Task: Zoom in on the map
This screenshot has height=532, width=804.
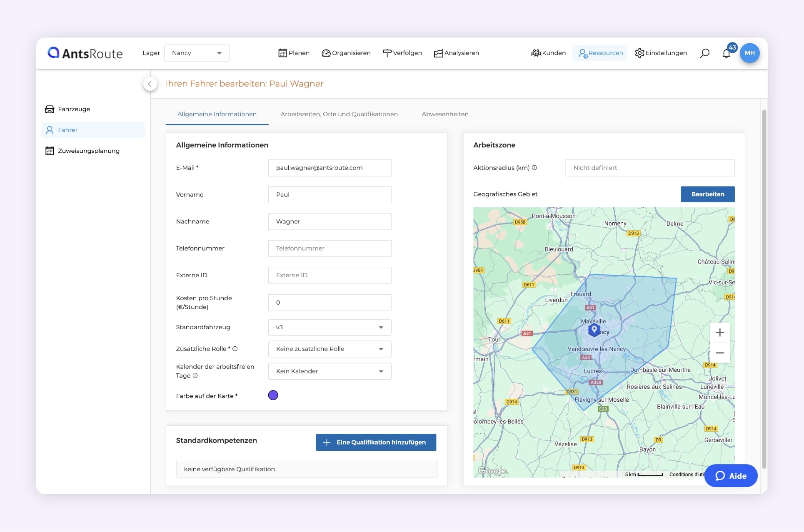Action: pyautogui.click(x=719, y=333)
